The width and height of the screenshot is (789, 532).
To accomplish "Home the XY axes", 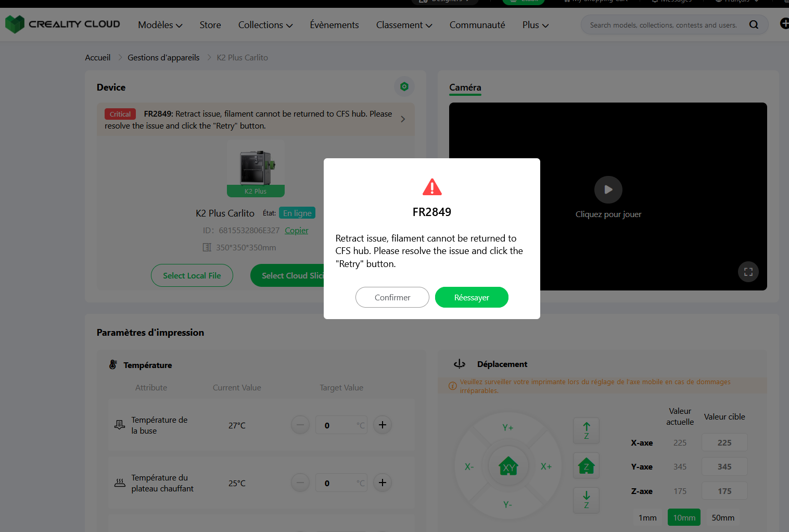I will [508, 466].
